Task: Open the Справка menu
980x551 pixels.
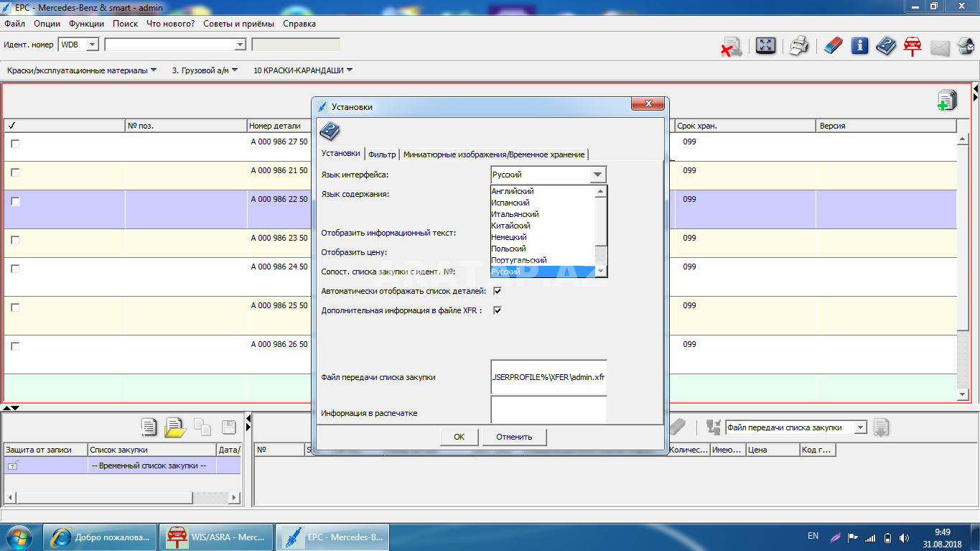Action: click(x=299, y=24)
